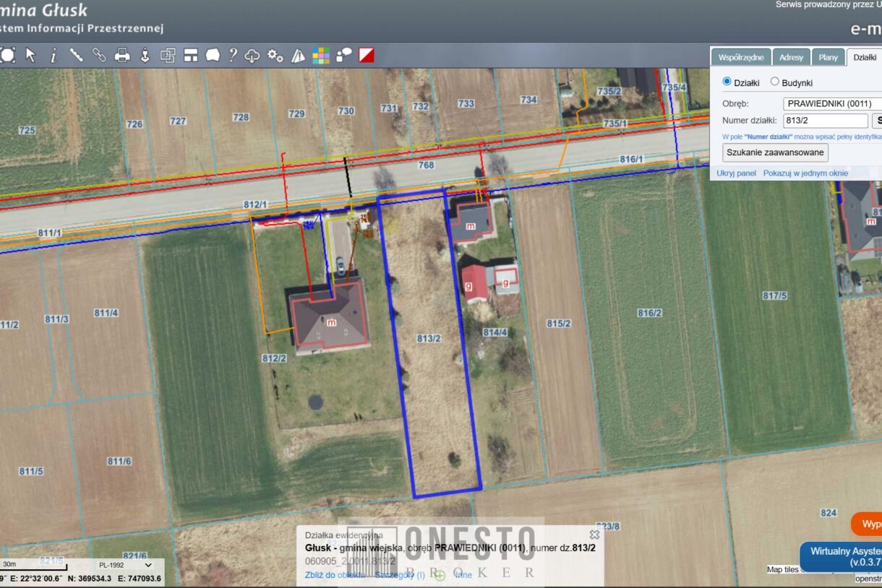Image resolution: width=882 pixels, height=588 pixels.
Task: Switch to the Współrzędne tab
Action: (x=740, y=58)
